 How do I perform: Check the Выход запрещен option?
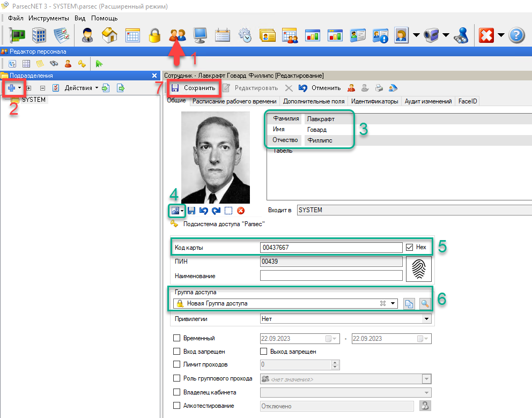[263, 352]
